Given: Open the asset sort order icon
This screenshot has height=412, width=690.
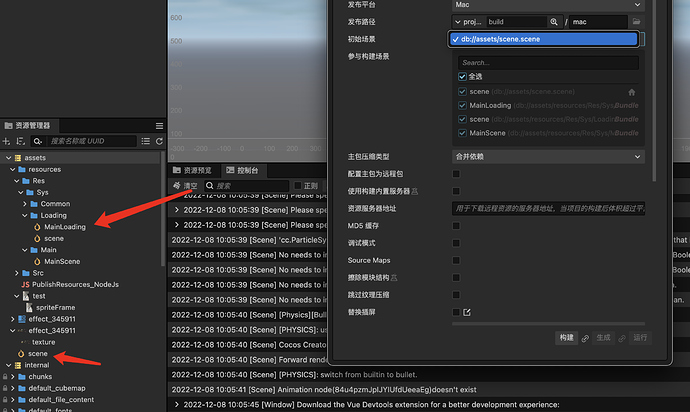Looking at the screenshot, I should [x=20, y=141].
